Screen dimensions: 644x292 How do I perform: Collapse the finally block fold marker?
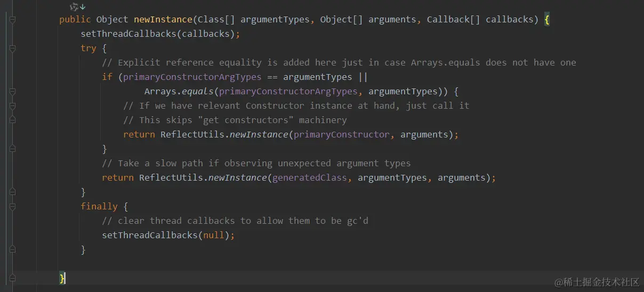pos(13,206)
